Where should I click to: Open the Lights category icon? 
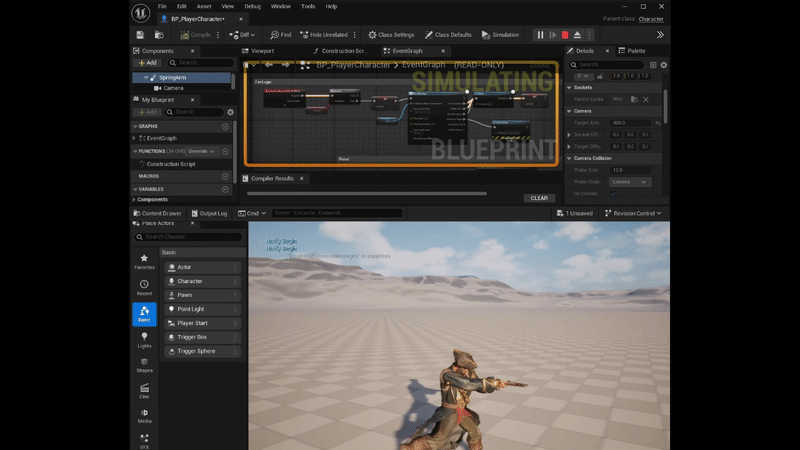(144, 340)
